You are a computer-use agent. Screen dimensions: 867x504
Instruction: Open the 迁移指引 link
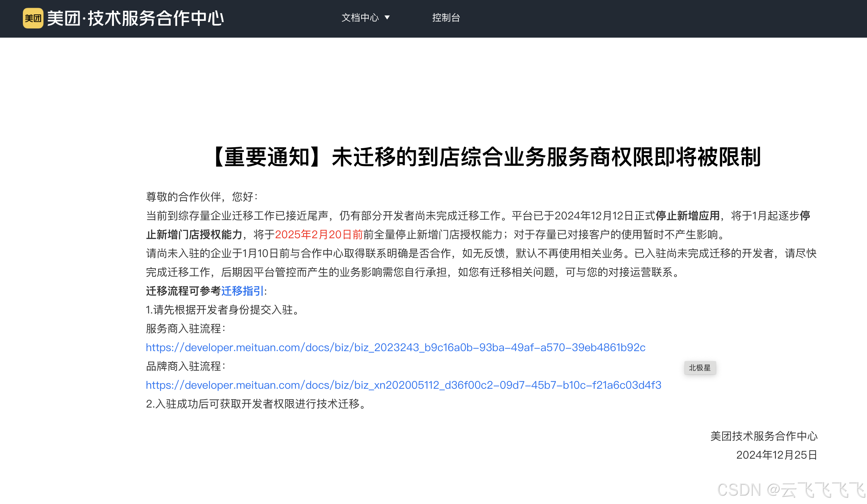(x=242, y=291)
